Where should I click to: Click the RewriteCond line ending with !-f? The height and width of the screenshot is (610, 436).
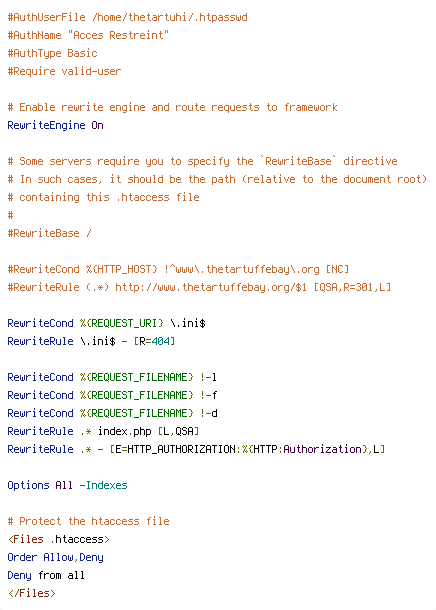(112, 395)
